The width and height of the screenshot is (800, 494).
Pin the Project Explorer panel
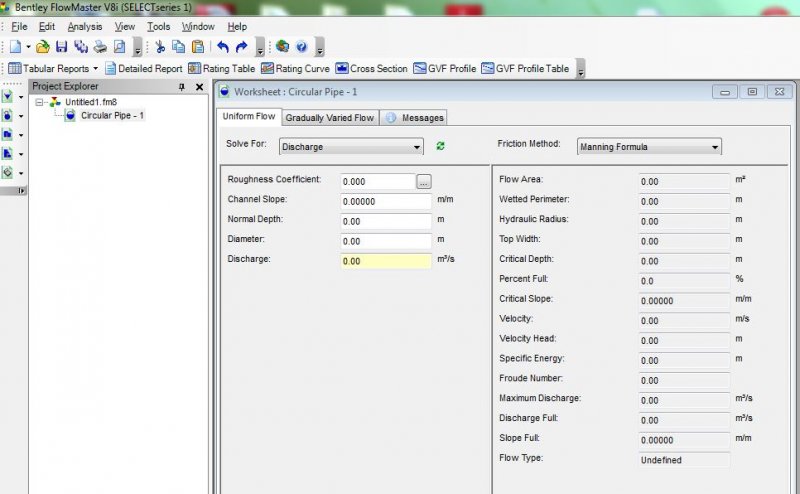(x=182, y=87)
